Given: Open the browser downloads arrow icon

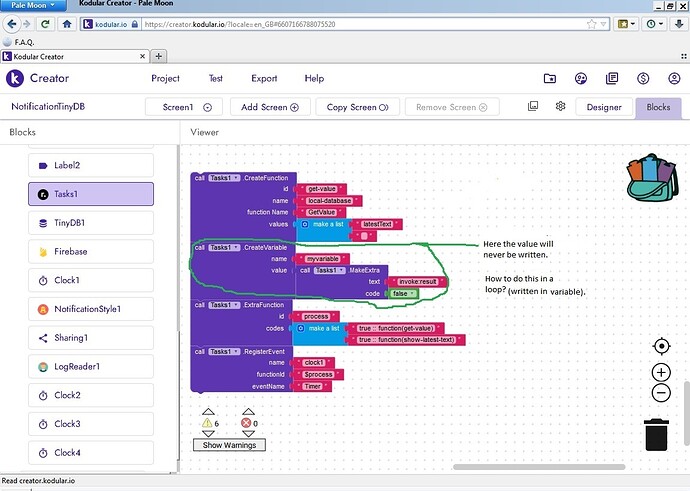Looking at the screenshot, I should pyautogui.click(x=679, y=24).
